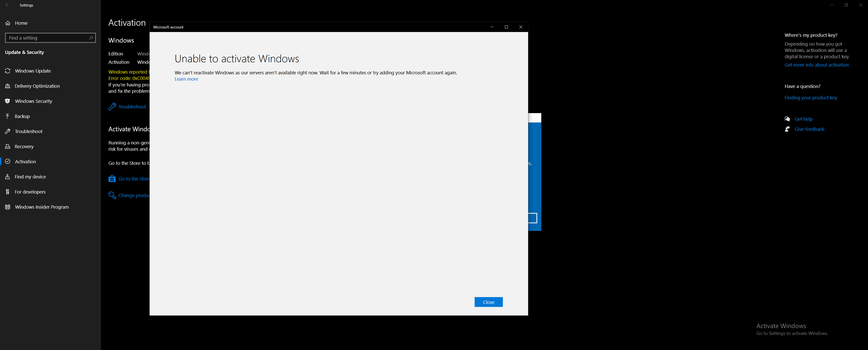Click the search magnifier in Find a setting
Viewport: 868px width, 350px height.
click(91, 38)
